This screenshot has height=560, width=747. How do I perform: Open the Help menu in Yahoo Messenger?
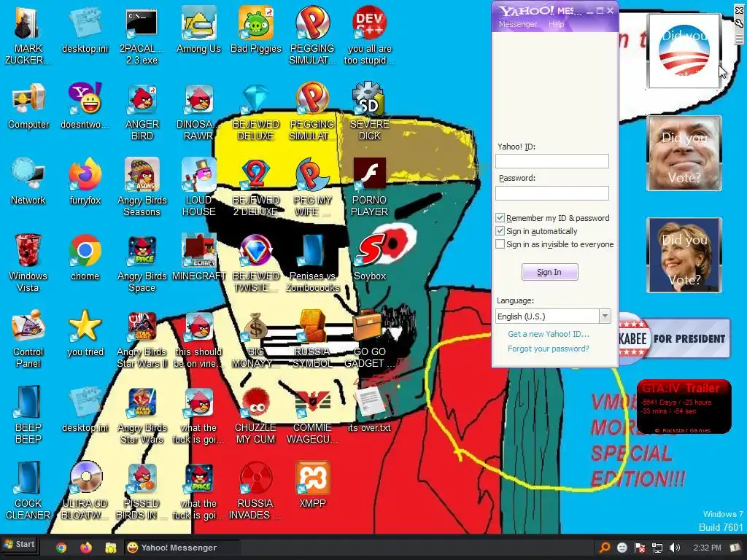[x=556, y=24]
